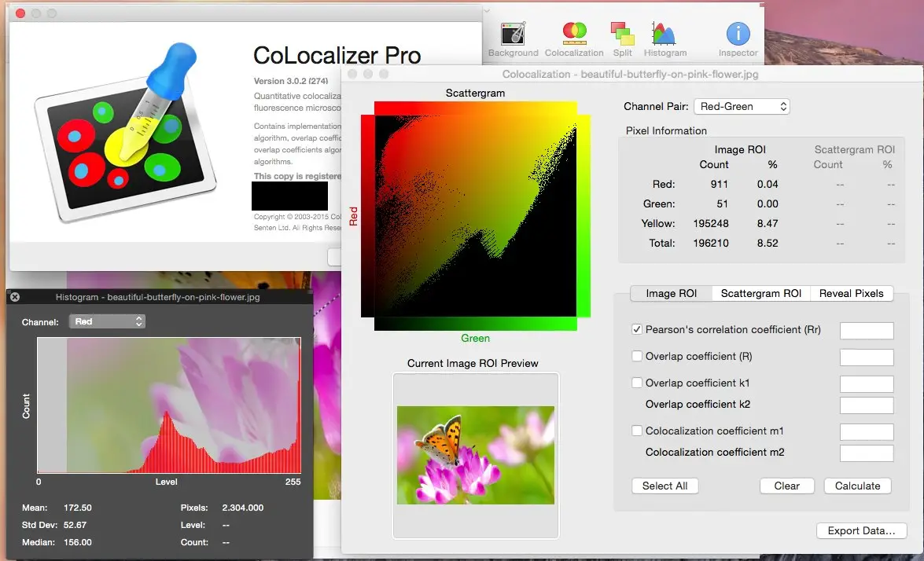Expand the Histogram Channel dropdown
The image size is (924, 561).
[107, 321]
